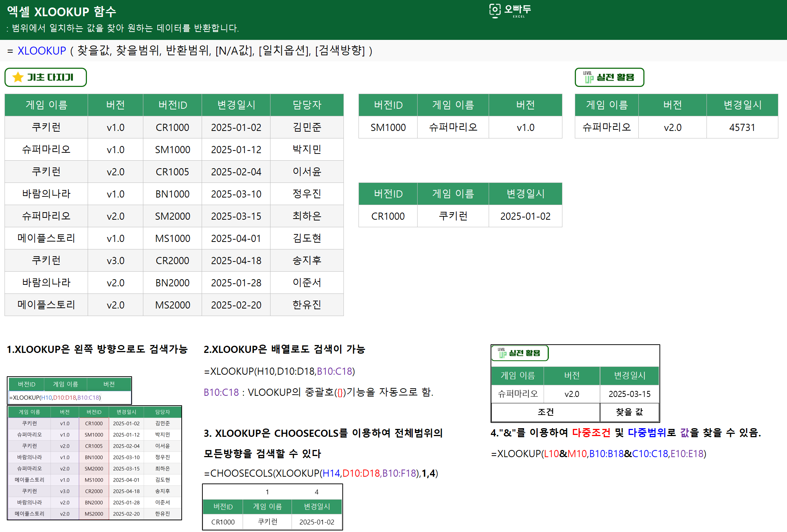Select the large =XLOOKUP(H10,D10:D18,B10:C18) formula text
This screenshot has height=532, width=787.
point(280,371)
